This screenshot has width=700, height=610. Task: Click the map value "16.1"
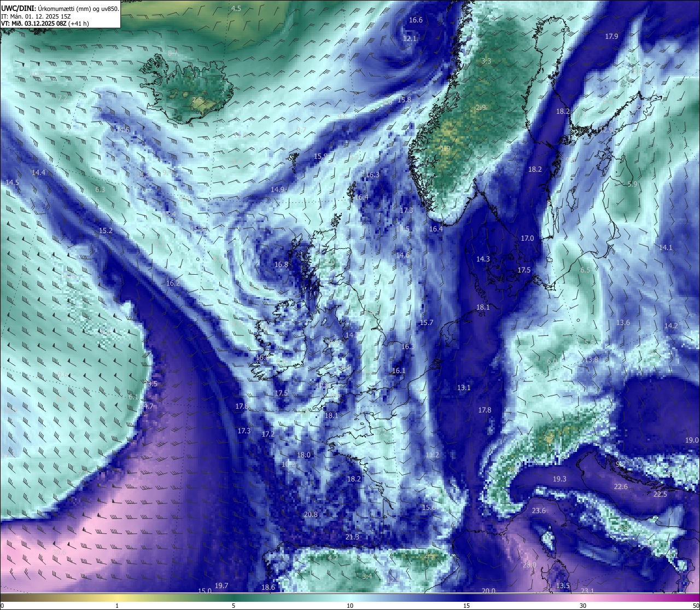click(399, 371)
